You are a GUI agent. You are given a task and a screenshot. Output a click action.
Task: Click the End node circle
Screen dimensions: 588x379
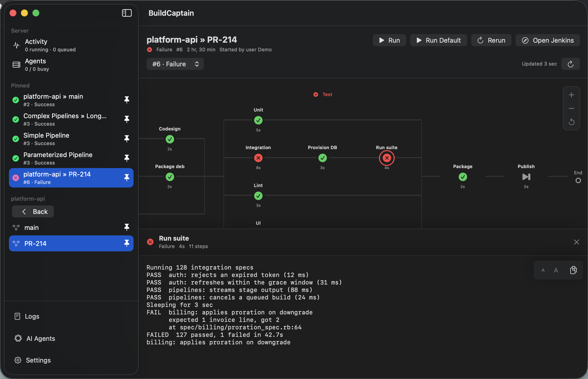tap(578, 181)
